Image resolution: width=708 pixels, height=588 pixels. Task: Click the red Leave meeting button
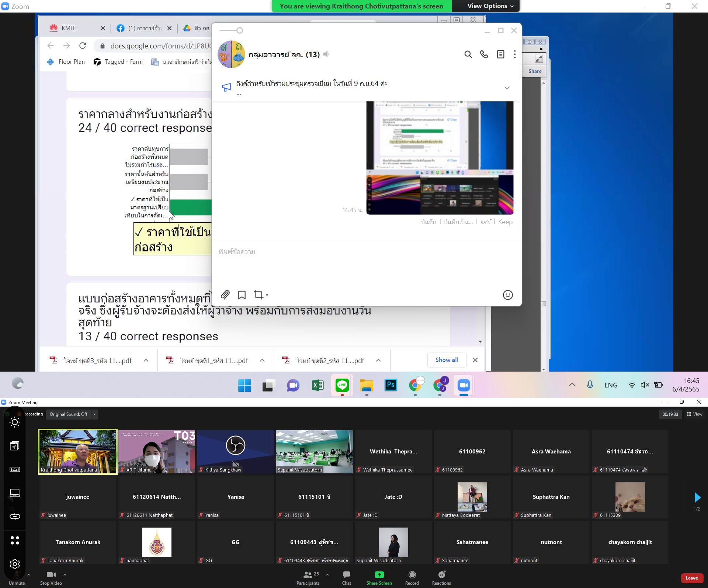(692, 578)
